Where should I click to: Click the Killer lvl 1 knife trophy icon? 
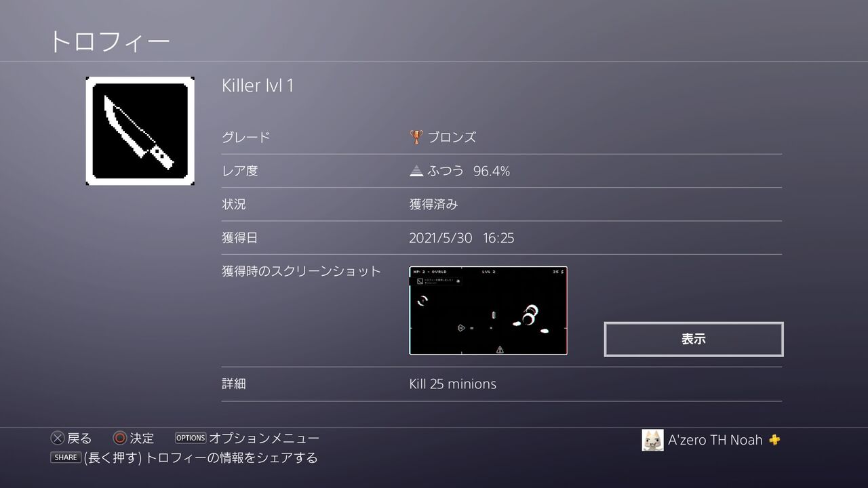pyautogui.click(x=140, y=131)
